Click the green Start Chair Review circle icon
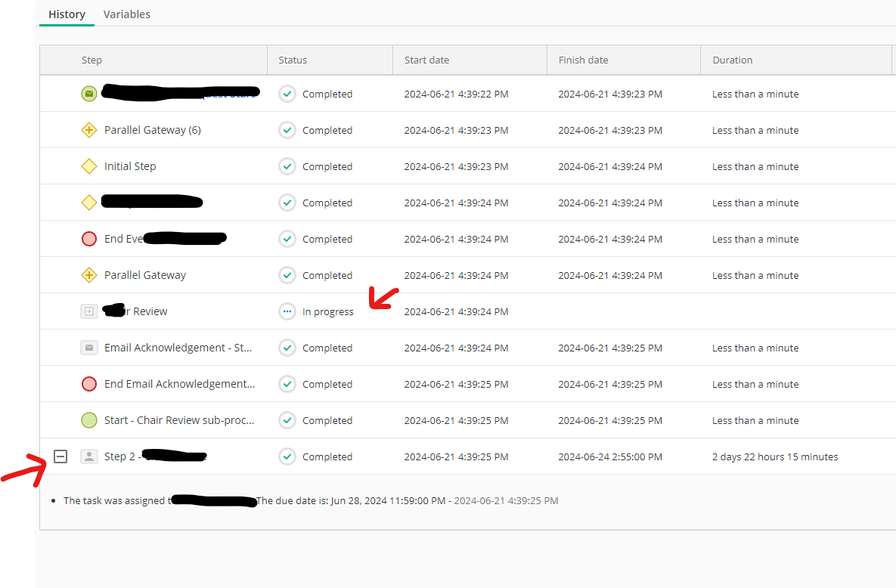896x588 pixels. (89, 420)
